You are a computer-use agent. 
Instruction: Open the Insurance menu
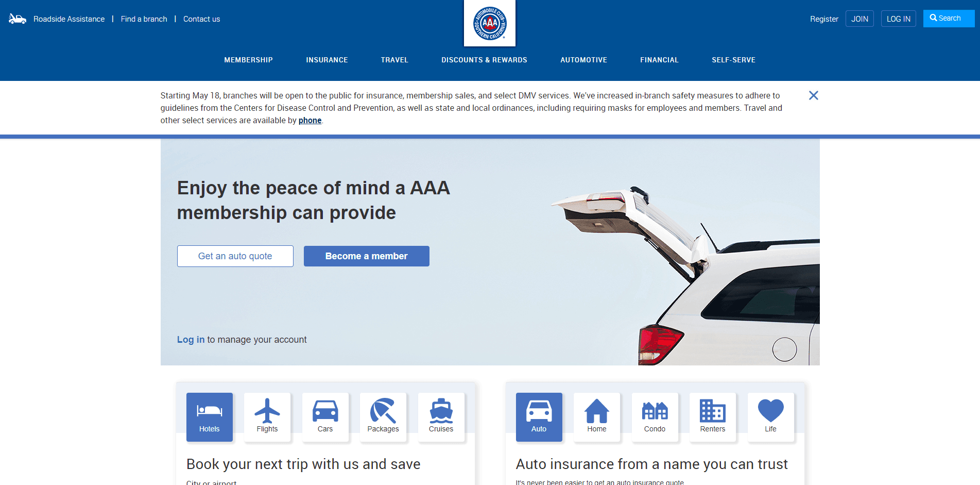(327, 60)
